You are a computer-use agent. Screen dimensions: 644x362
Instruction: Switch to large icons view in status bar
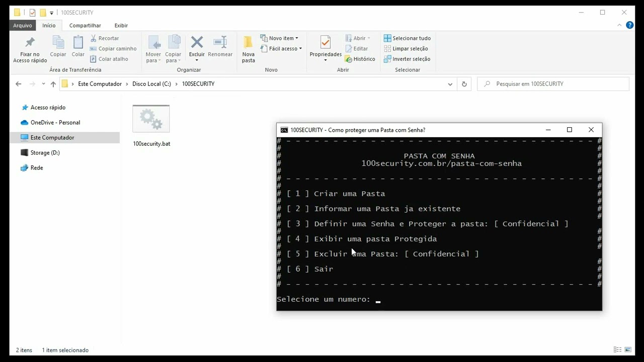pyautogui.click(x=628, y=350)
